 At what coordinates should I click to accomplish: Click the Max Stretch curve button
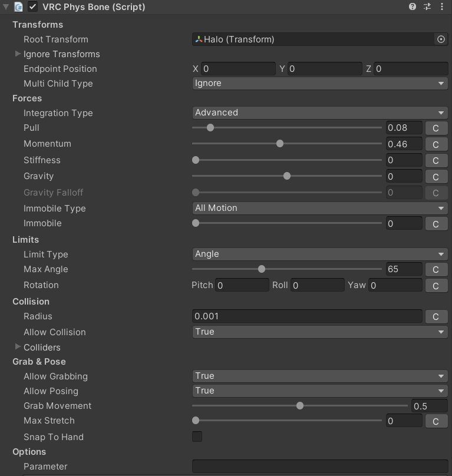436,421
